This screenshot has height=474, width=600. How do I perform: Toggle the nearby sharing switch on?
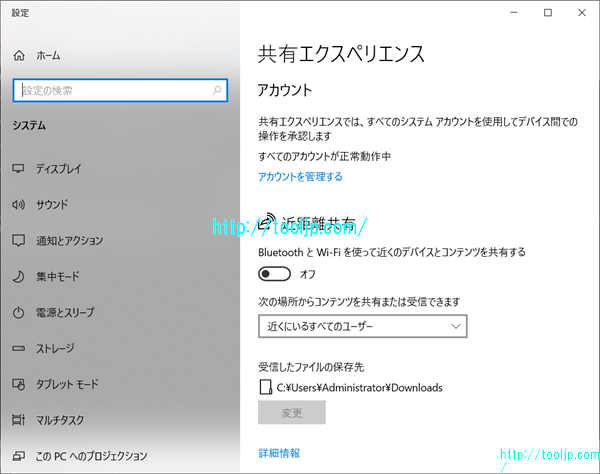click(x=274, y=274)
